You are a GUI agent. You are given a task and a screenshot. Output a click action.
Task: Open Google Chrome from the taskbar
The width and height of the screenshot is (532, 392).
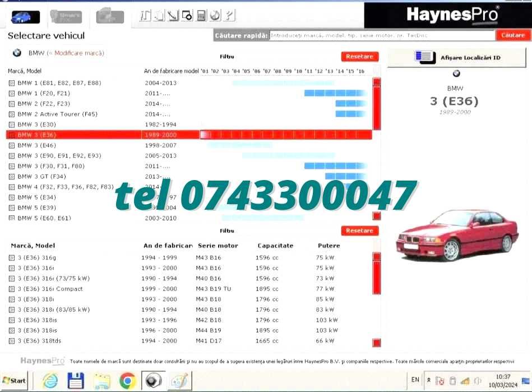click(128, 381)
